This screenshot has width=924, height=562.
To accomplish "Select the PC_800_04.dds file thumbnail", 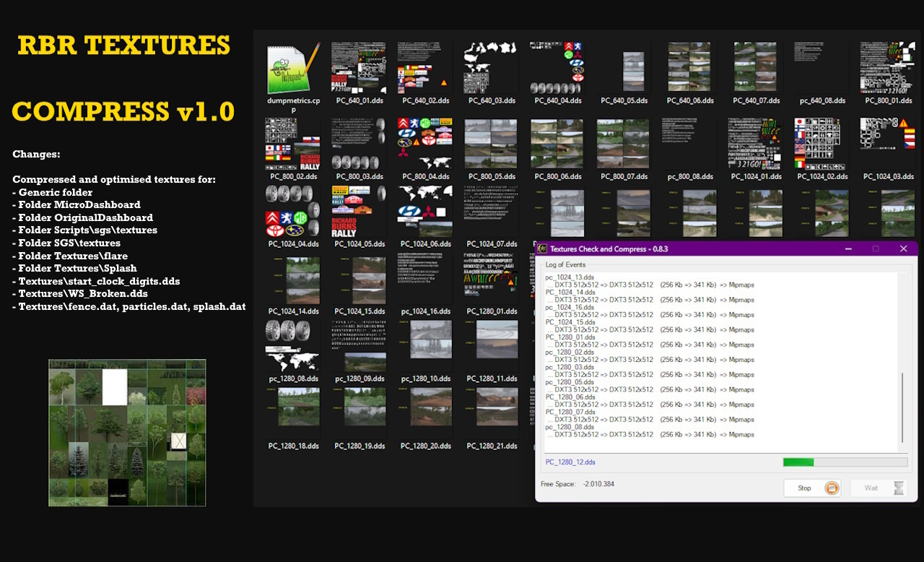I will pos(425,144).
